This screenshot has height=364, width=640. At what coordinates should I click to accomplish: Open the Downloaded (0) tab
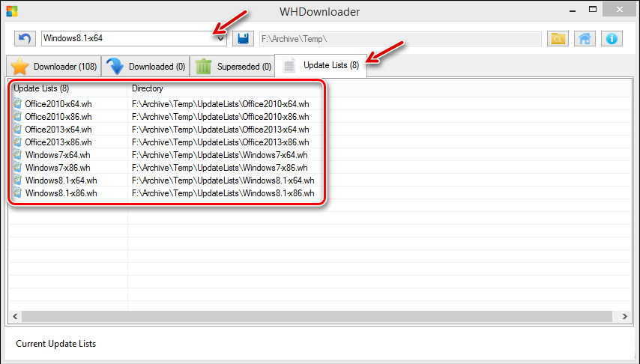pos(145,66)
